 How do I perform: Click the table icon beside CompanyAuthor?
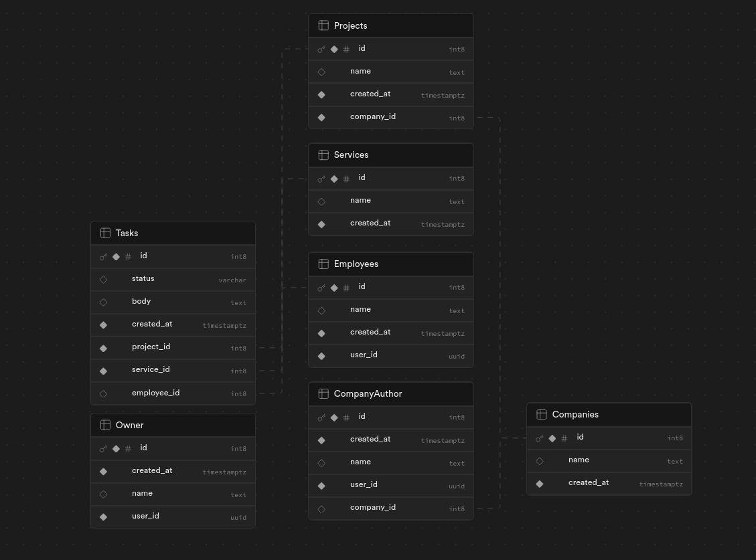[x=323, y=393]
